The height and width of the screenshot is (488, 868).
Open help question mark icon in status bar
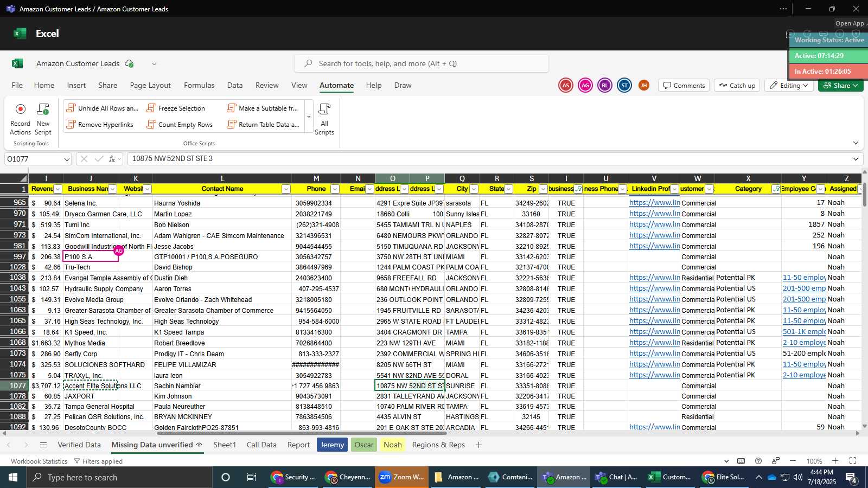click(x=758, y=461)
